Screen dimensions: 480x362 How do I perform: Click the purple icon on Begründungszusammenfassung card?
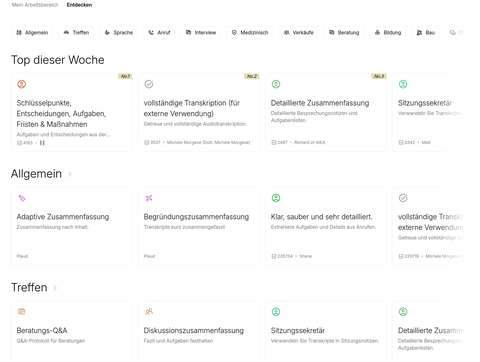click(x=149, y=198)
